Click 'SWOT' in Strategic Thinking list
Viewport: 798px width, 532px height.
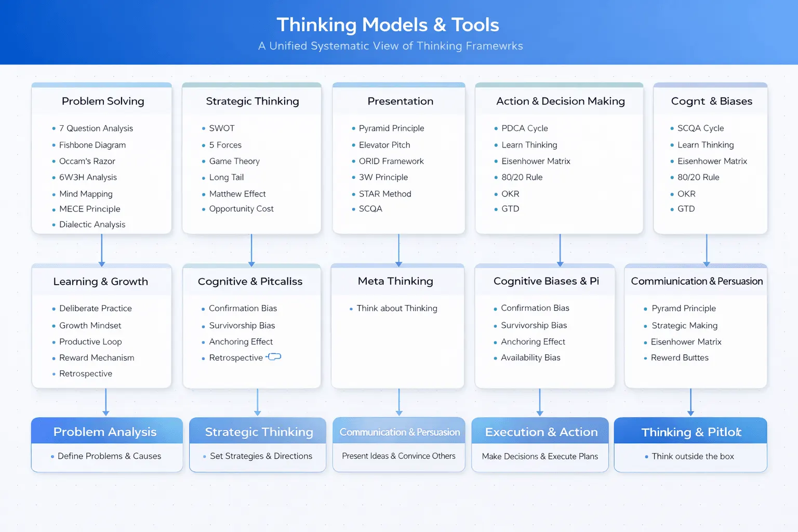tap(222, 128)
